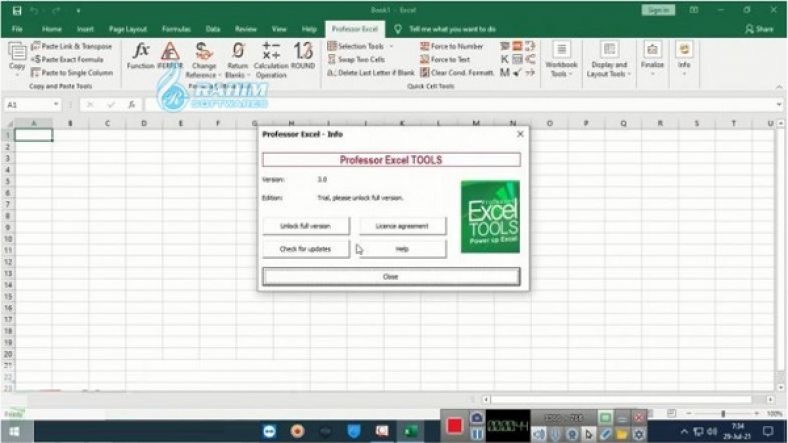Click the Sign in button
The width and height of the screenshot is (788, 443).
[658, 10]
